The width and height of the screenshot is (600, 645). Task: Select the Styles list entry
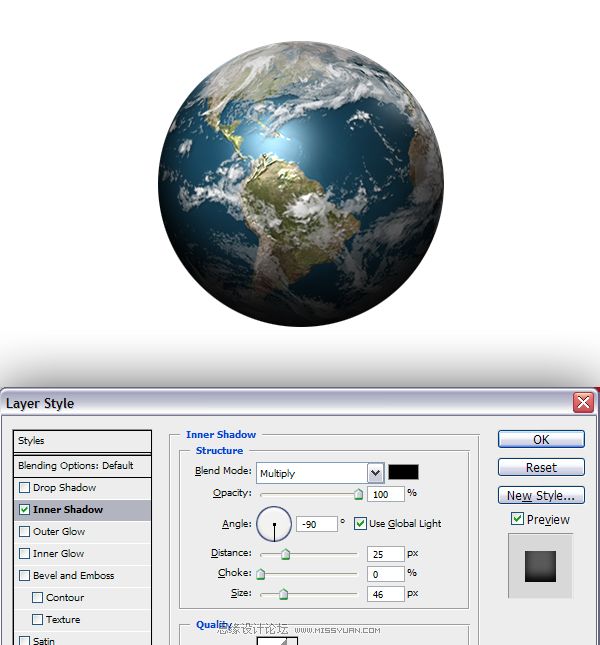click(x=82, y=441)
